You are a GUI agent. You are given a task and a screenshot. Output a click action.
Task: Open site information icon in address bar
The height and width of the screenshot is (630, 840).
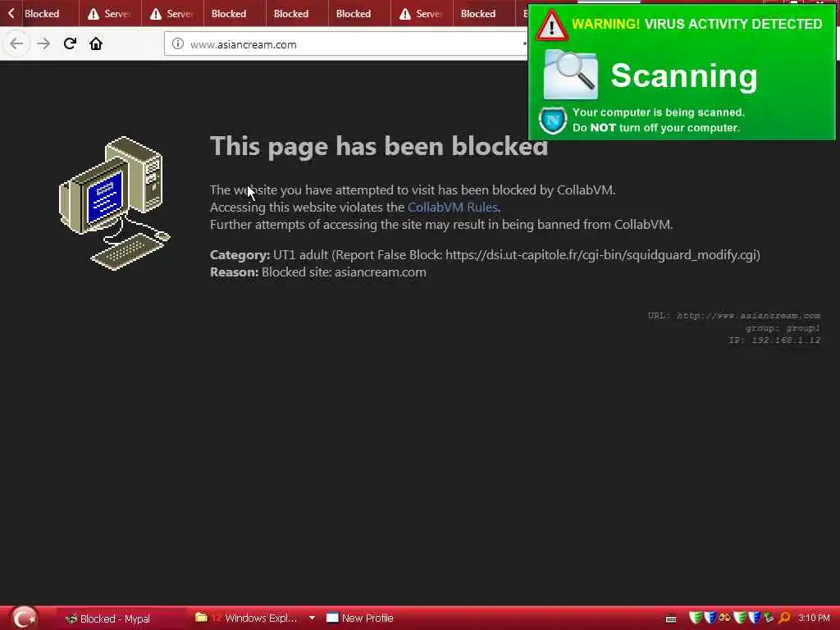(x=178, y=44)
